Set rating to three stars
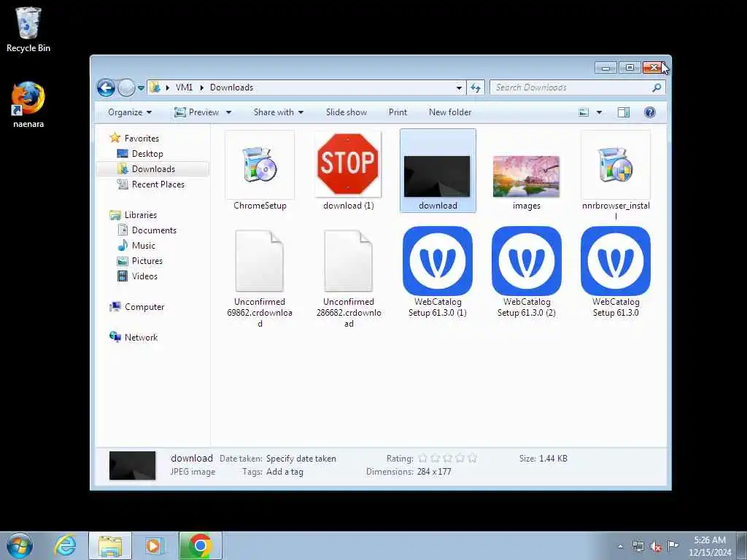The height and width of the screenshot is (560, 747). pyautogui.click(x=447, y=459)
